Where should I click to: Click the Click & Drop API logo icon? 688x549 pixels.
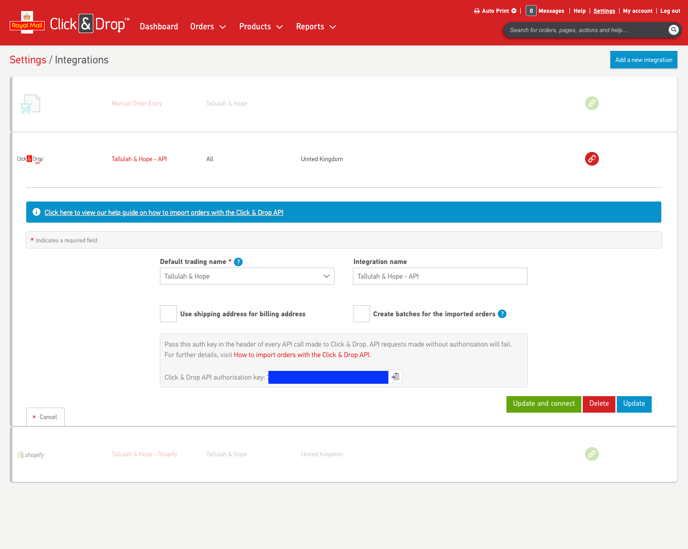30,159
